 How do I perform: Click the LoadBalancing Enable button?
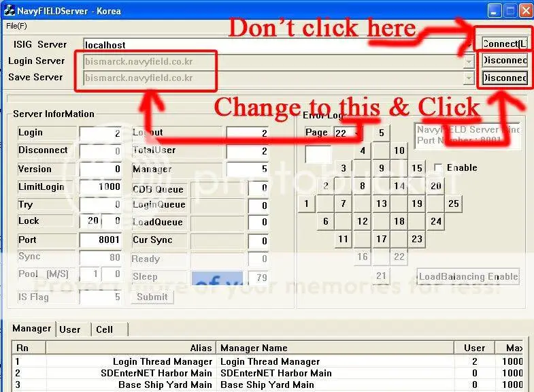(x=468, y=276)
